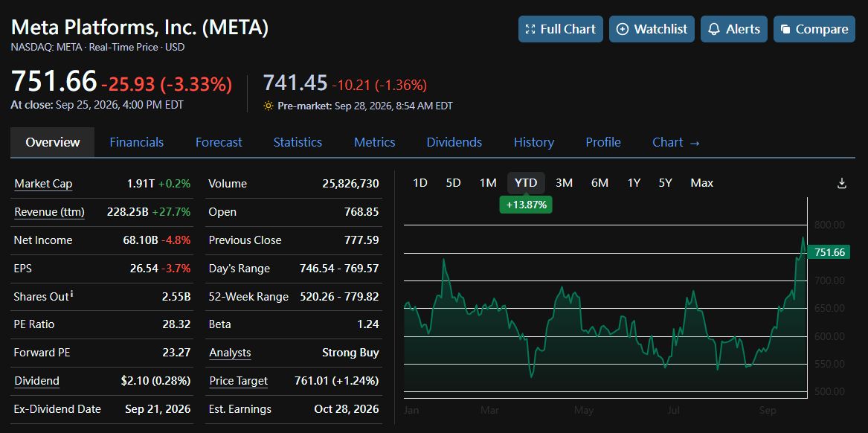Open the Full Chart view

point(560,29)
